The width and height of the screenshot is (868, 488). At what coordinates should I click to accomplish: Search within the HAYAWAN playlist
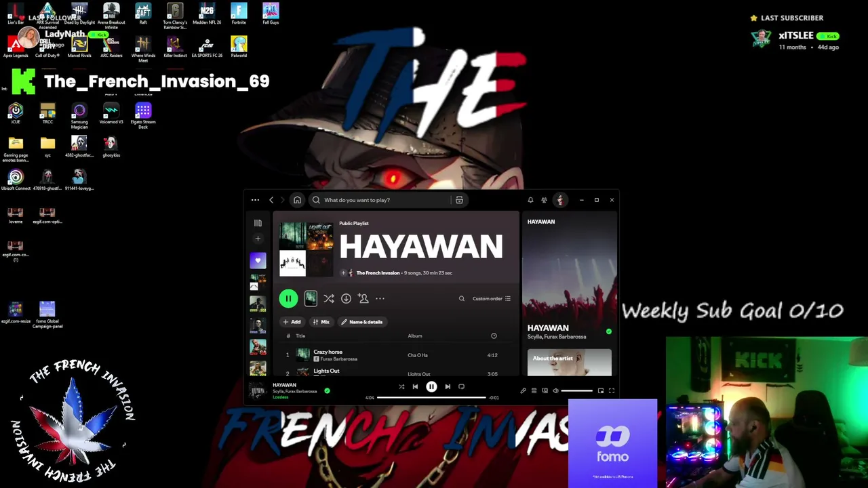click(x=462, y=298)
